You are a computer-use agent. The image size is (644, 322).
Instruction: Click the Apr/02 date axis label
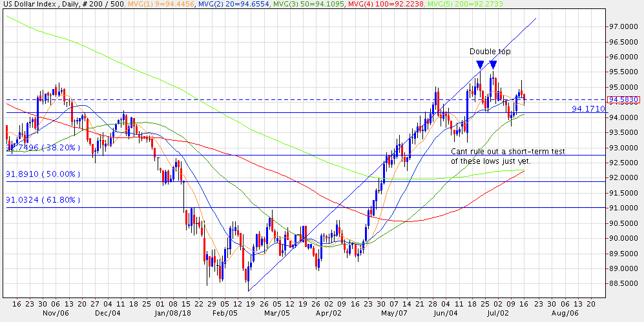[328, 314]
